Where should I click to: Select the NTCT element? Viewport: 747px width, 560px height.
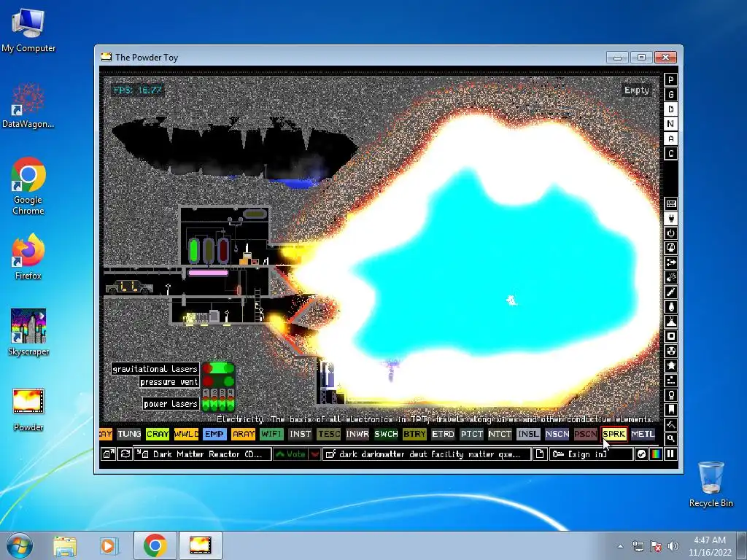500,435
